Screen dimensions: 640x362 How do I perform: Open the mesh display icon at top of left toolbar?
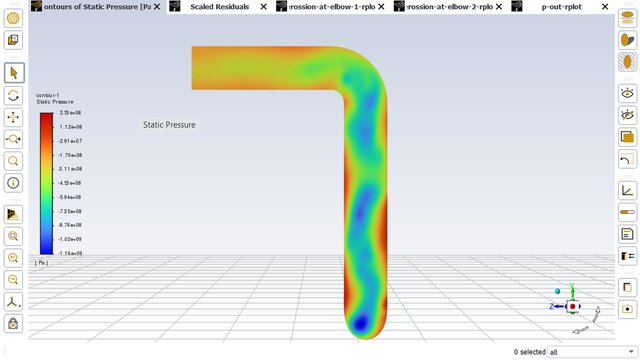pos(13,18)
